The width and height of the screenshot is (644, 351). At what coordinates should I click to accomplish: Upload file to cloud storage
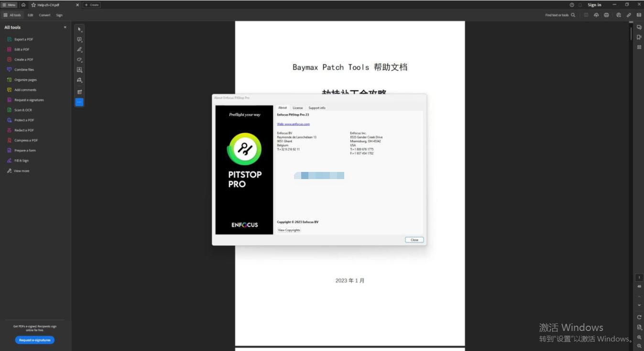point(596,15)
